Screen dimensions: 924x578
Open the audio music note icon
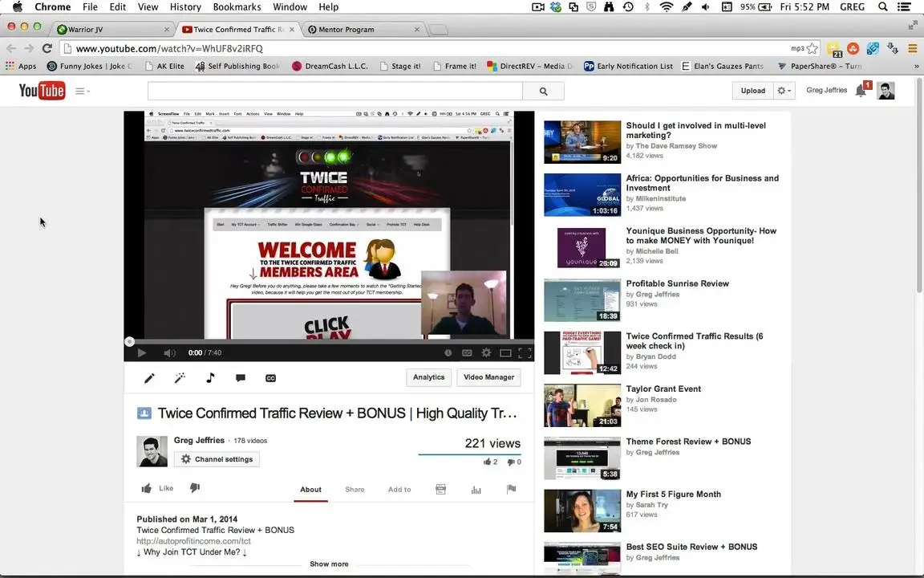coord(210,378)
